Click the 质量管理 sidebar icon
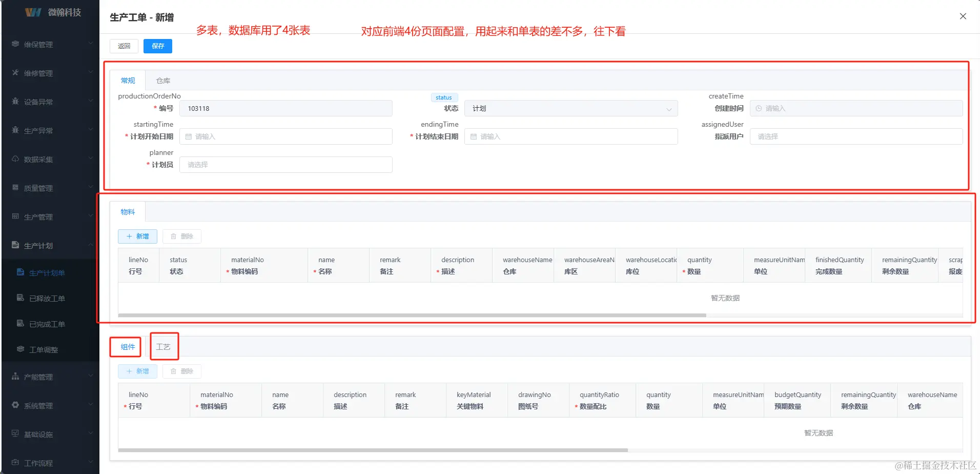Screen dimensions: 980x474 pos(15,188)
